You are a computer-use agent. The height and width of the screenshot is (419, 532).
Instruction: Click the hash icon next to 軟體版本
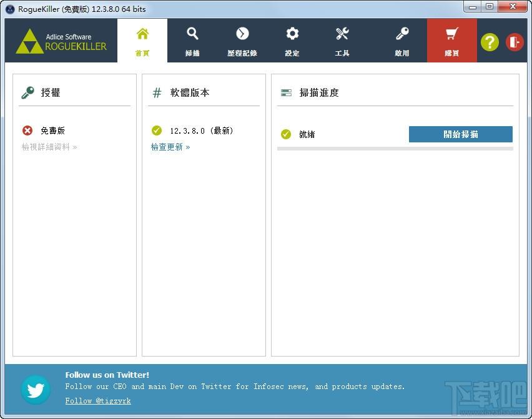[x=157, y=92]
